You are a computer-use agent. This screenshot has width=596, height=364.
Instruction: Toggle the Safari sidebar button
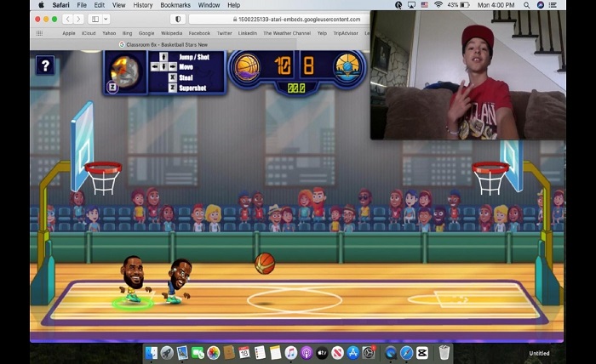(95, 19)
